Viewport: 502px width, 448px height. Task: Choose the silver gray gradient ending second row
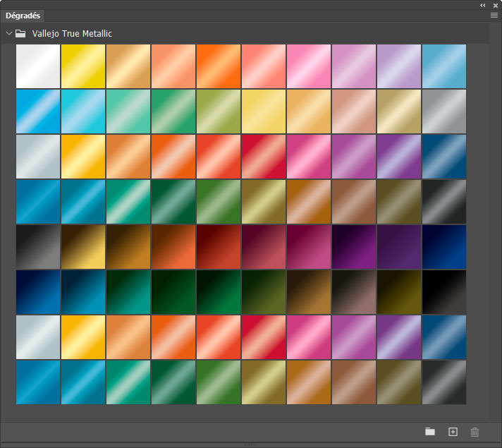point(444,111)
